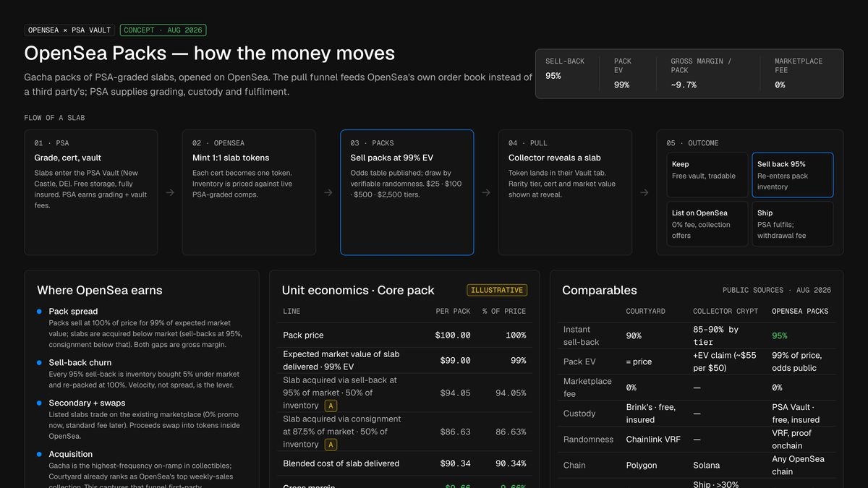Click the A footnote badge on the sell-back row
The width and height of the screenshot is (868, 488).
point(331,406)
